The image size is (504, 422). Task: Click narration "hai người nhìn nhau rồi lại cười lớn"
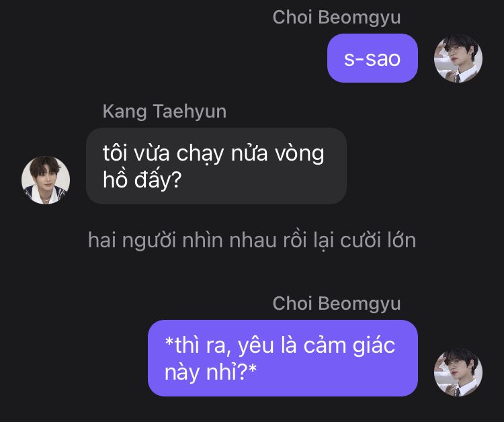[252, 241]
